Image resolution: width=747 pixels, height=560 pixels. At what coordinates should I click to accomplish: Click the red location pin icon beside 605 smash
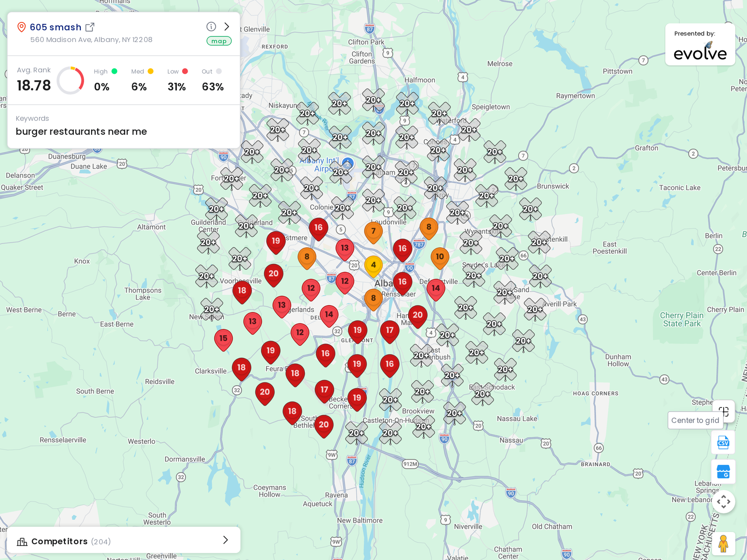click(21, 27)
